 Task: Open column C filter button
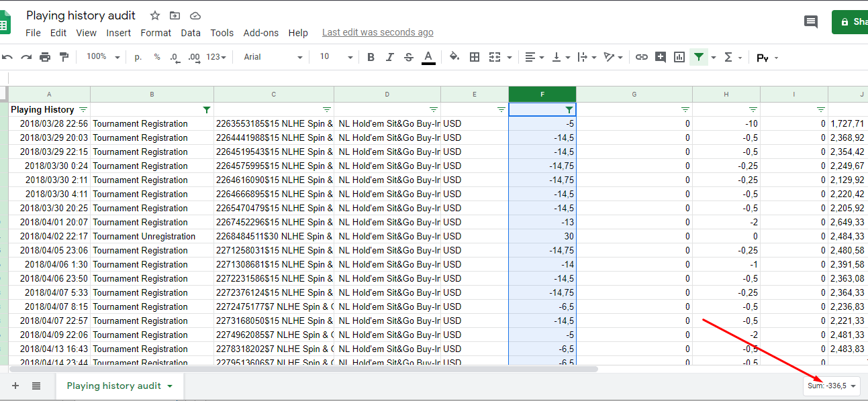tap(327, 109)
